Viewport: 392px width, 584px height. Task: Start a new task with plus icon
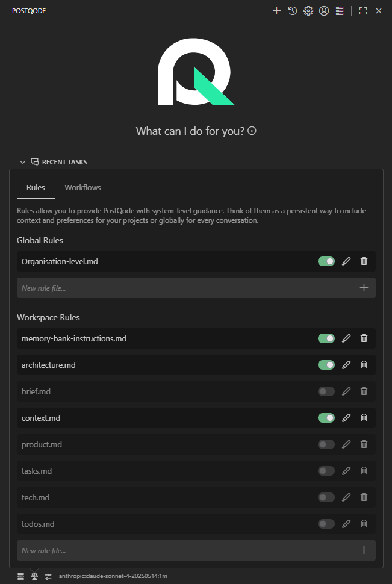pos(276,11)
